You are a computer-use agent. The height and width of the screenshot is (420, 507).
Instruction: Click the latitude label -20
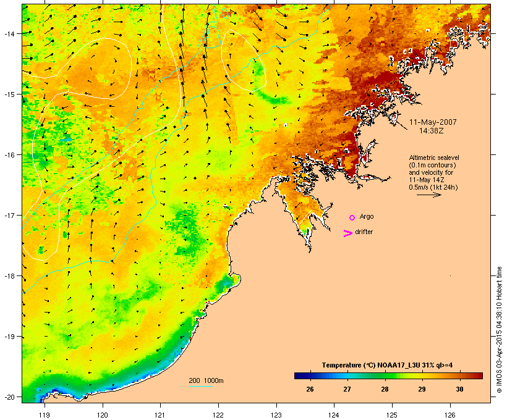pos(9,397)
